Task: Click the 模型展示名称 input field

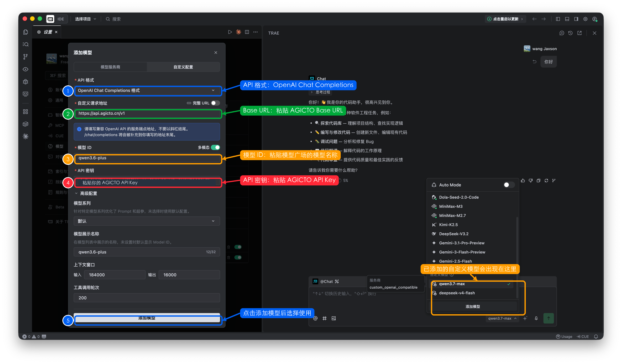Action: 147,252
